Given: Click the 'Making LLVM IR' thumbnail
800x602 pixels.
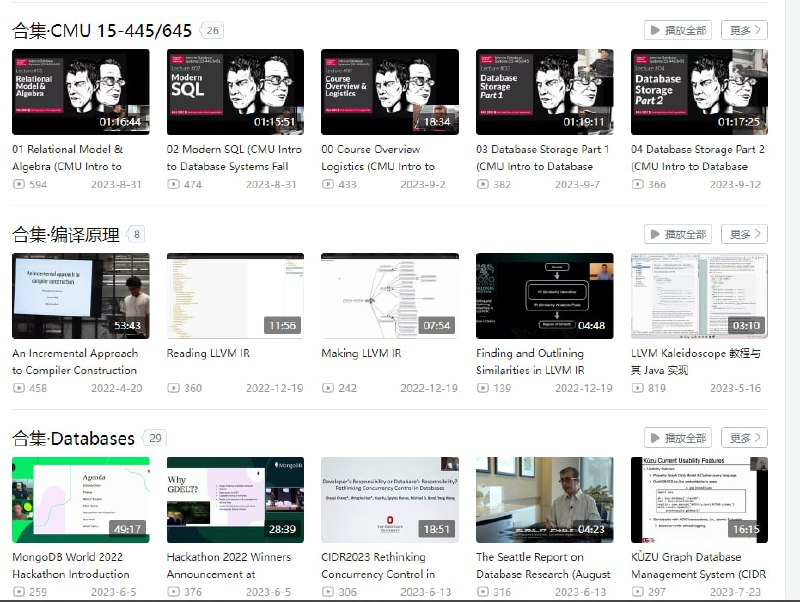Looking at the screenshot, I should [389, 294].
